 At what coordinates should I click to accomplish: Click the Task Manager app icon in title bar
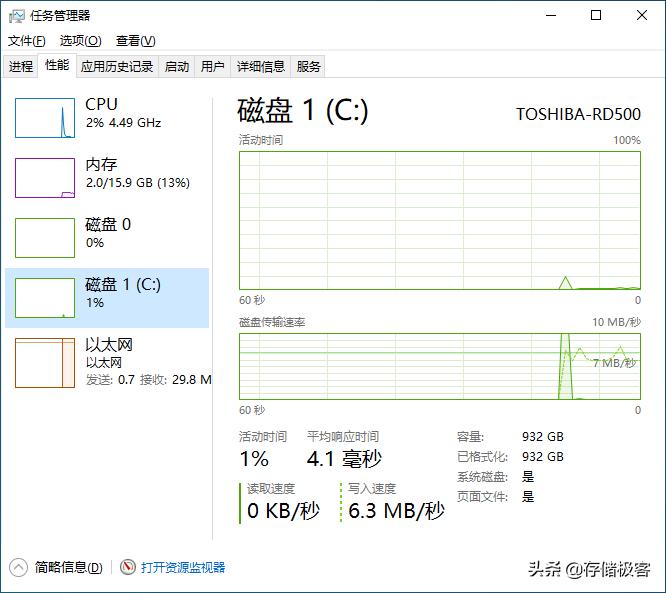(17, 16)
